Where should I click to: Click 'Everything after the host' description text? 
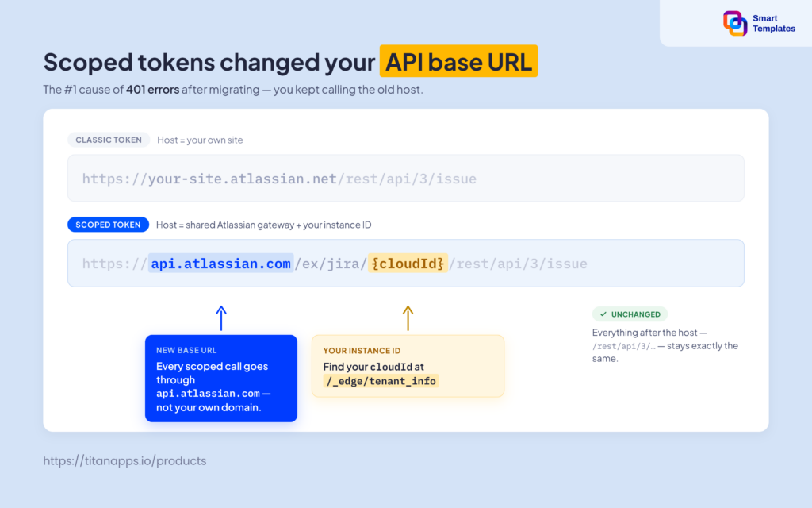[665, 345]
